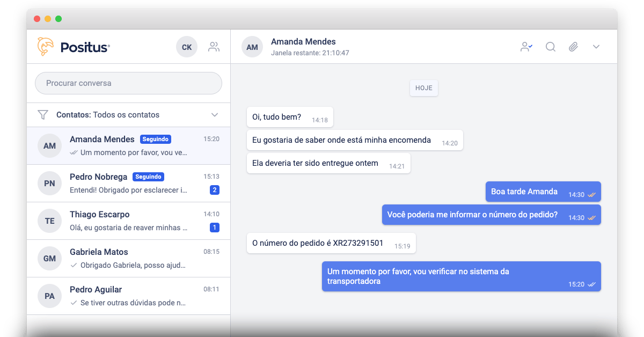
Task: Click message with order XR273291501
Action: (x=331, y=243)
